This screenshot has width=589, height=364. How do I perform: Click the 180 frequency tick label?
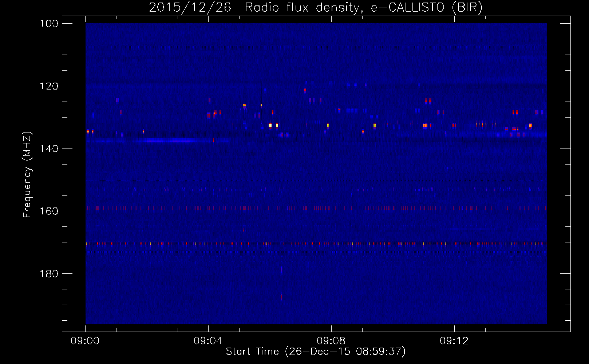(x=48, y=274)
